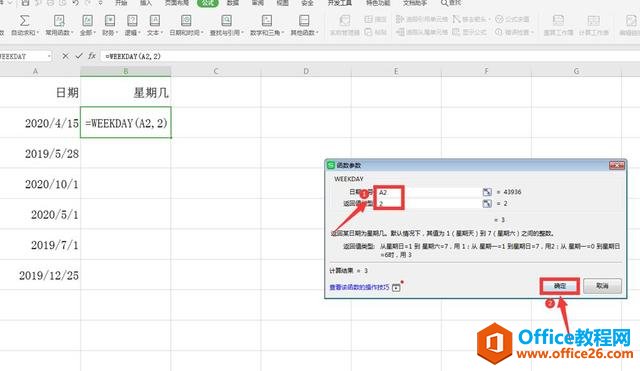The height and width of the screenshot is (371, 640).
Task: Click the Evaluate Formula icon in ribbon
Action: point(499,19)
